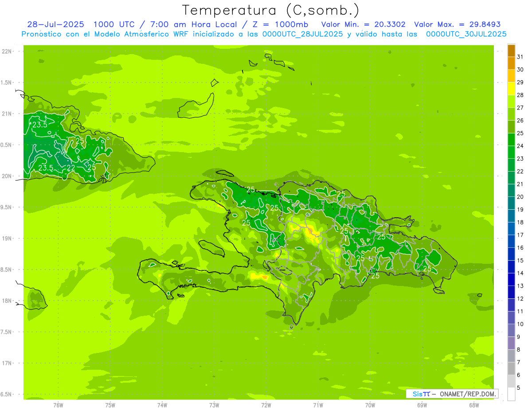Pick the yellow swatch between 28 and 29
The width and height of the screenshot is (532, 411).
[x=511, y=89]
